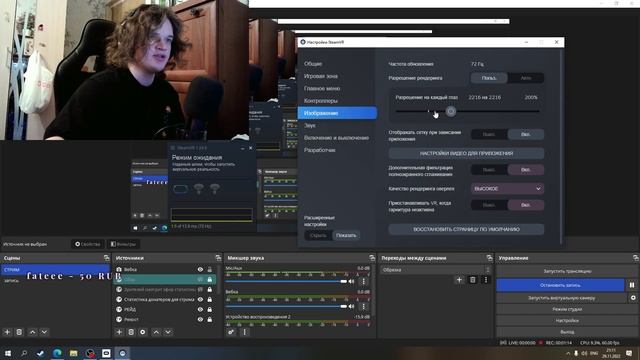The width and height of the screenshot is (640, 360).
Task: Mute the Вебка audio channel speaker
Action: [x=351, y=306]
